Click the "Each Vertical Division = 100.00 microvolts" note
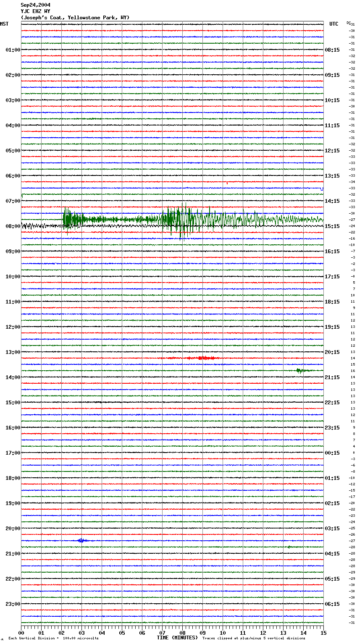 coord(53,638)
